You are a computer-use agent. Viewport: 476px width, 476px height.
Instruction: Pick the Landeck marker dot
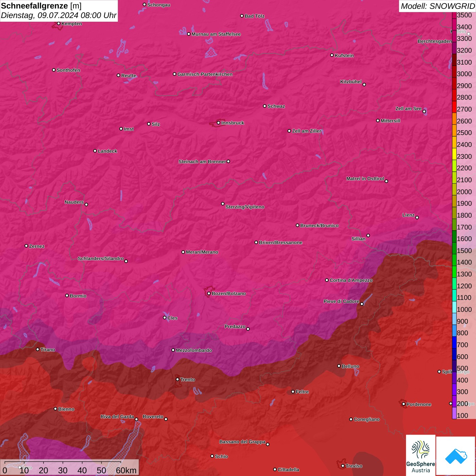(x=95, y=151)
